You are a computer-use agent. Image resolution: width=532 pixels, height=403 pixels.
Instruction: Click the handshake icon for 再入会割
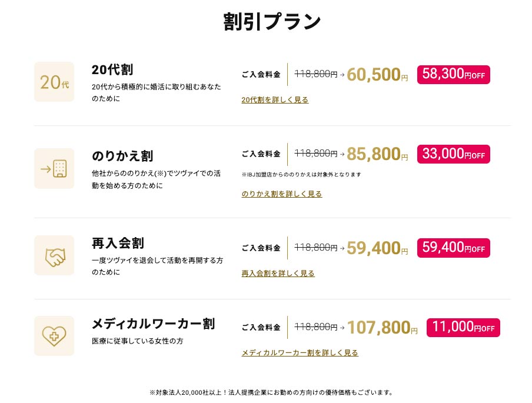tap(54, 255)
